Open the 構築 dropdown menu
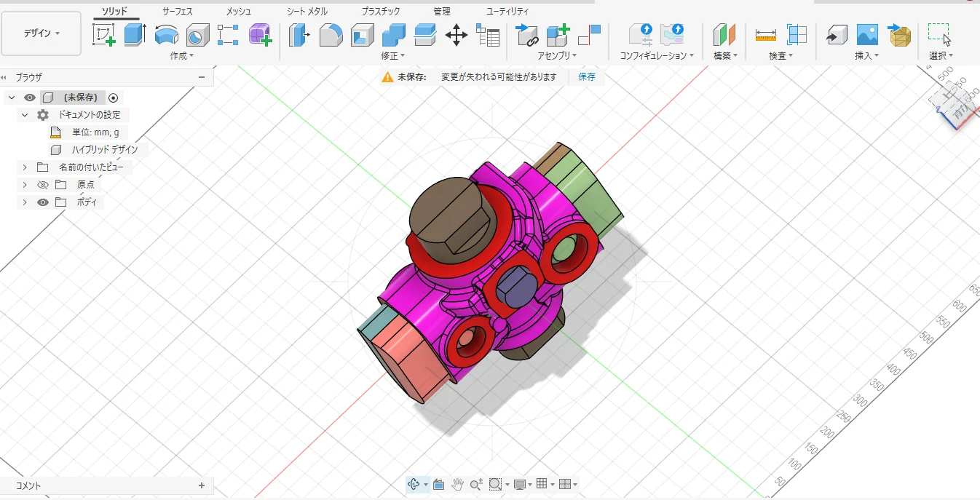 (x=725, y=55)
